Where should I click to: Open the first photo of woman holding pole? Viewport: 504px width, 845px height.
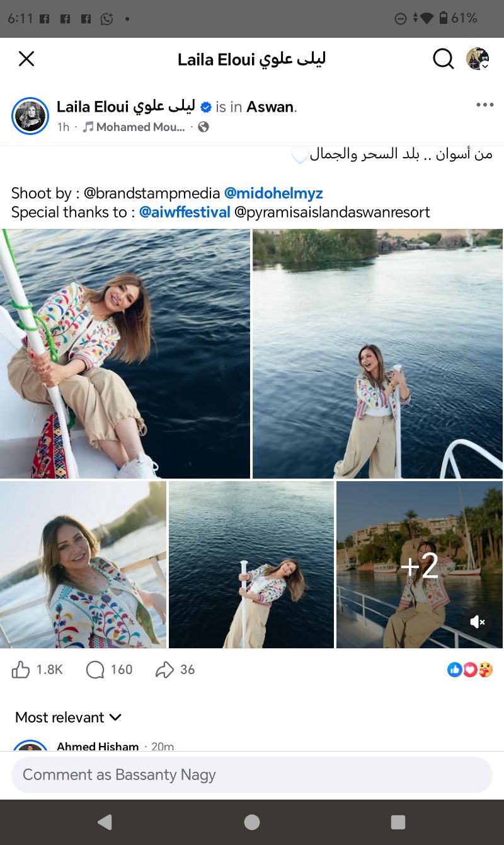coord(125,353)
